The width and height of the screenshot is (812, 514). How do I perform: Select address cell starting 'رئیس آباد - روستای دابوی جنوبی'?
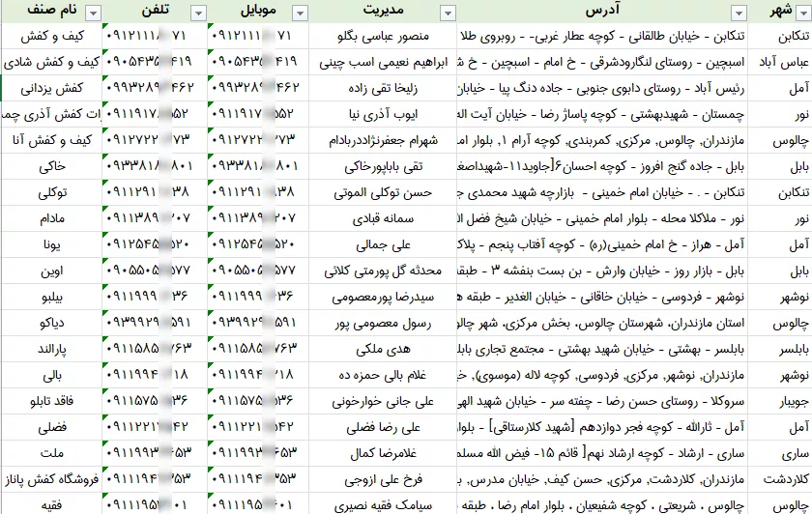pos(602,89)
